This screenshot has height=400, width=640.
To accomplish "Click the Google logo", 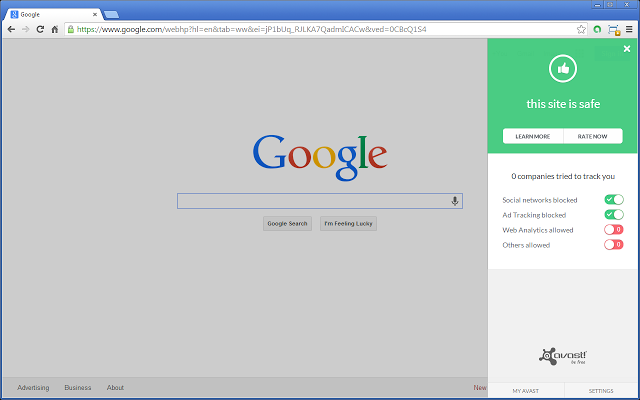I will 320,157.
